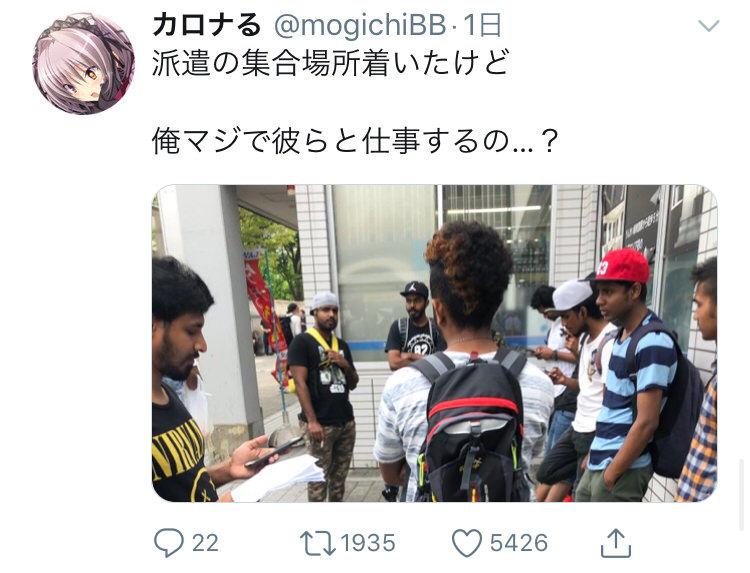This screenshot has height=573, width=750.
Task: Click the tweet text line 派遣の集合場所着いたけど
Action: 330,63
